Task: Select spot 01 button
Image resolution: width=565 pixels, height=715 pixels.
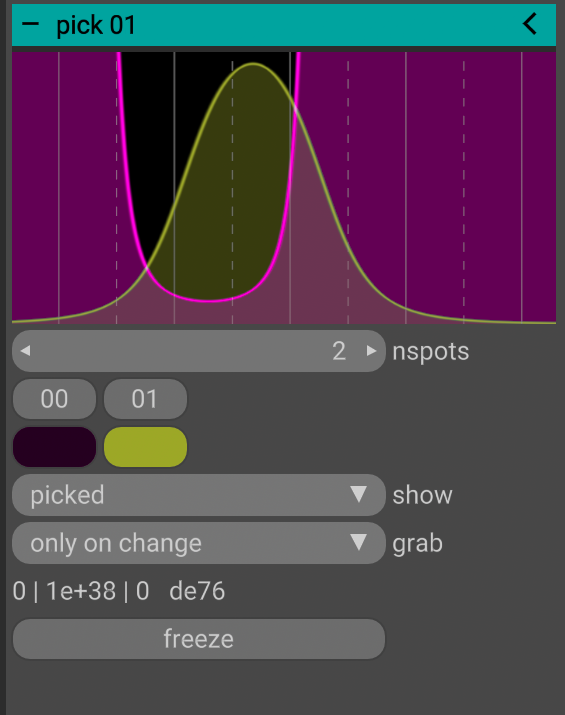Action: 145,399
